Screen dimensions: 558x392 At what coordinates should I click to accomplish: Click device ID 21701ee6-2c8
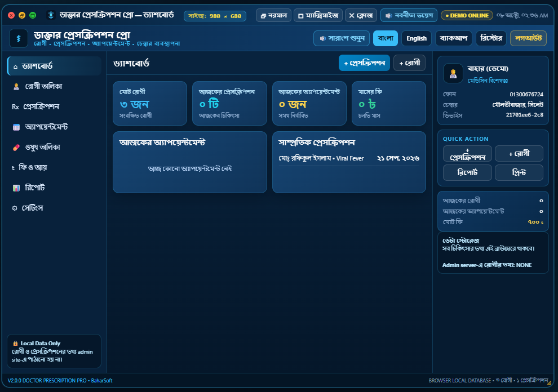click(525, 115)
